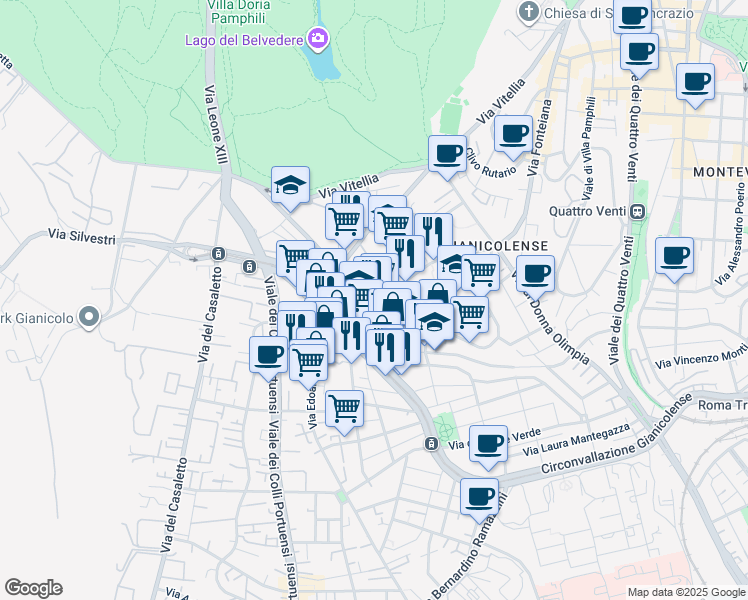Click the cafe marker by Via Alessandro Poerio

pos(675,255)
